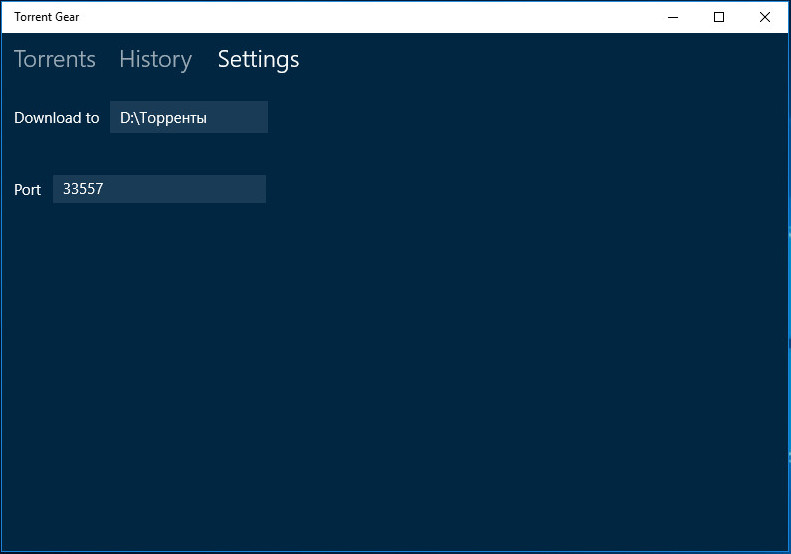Switch to the Torrents tab

54,59
